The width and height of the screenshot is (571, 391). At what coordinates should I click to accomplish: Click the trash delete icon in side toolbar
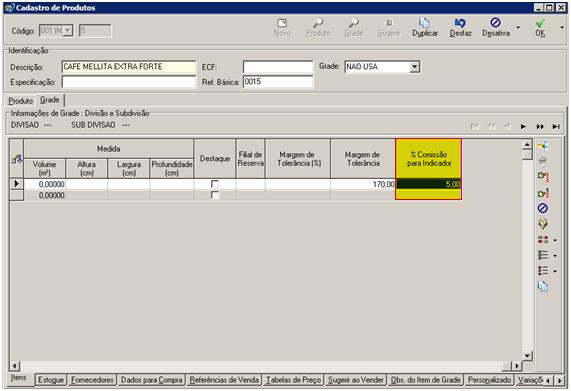point(543,161)
